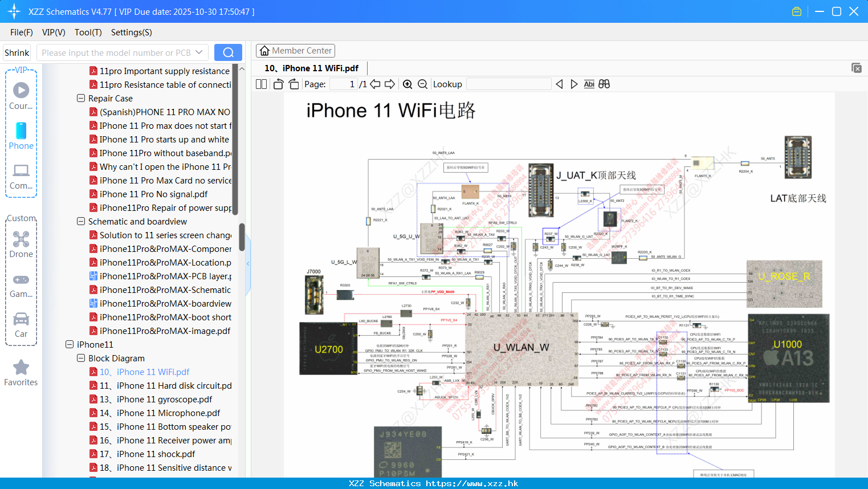Image resolution: width=868 pixels, height=489 pixels.
Task: Go to the next page arrow
Action: 390,84
